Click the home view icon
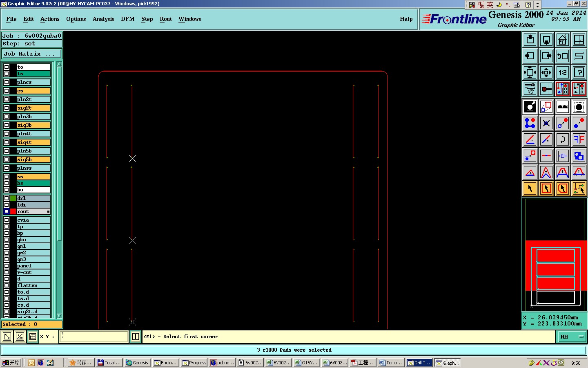The image size is (588, 368). click(x=563, y=40)
